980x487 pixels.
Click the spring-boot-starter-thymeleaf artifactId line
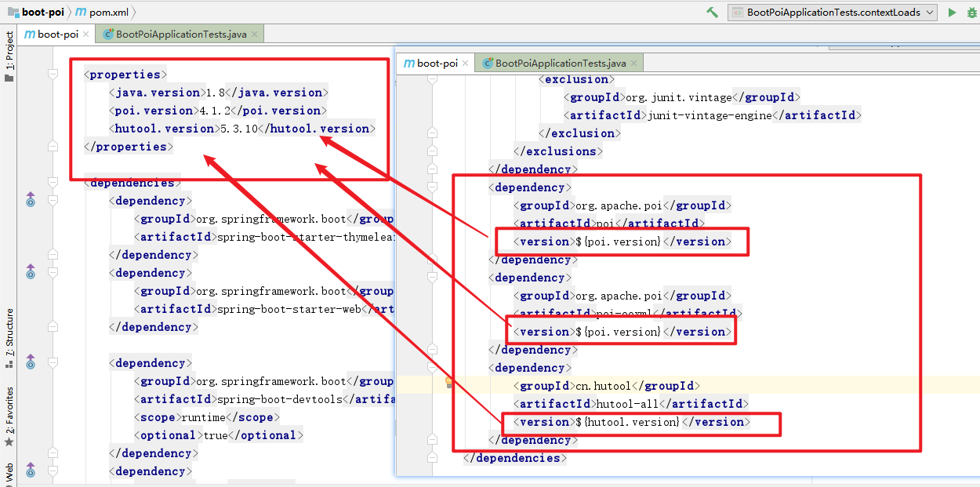tap(264, 237)
